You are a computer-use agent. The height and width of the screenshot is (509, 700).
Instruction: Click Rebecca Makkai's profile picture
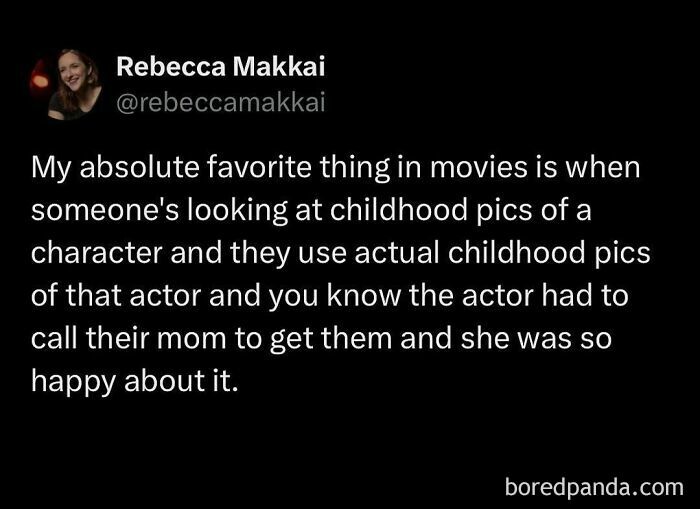tap(73, 85)
